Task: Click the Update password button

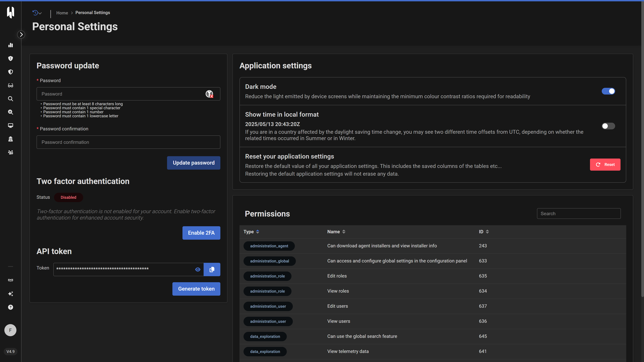Action: [x=194, y=163]
